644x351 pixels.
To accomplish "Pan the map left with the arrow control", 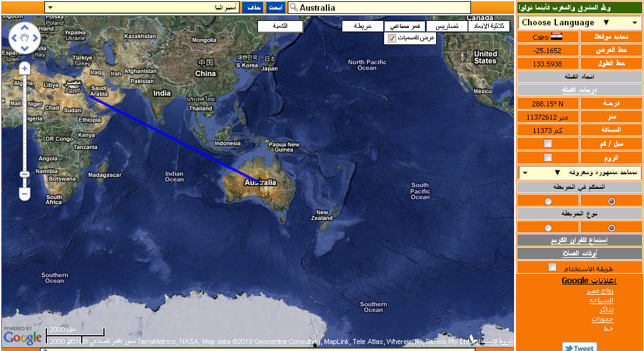I will pyautogui.click(x=15, y=39).
